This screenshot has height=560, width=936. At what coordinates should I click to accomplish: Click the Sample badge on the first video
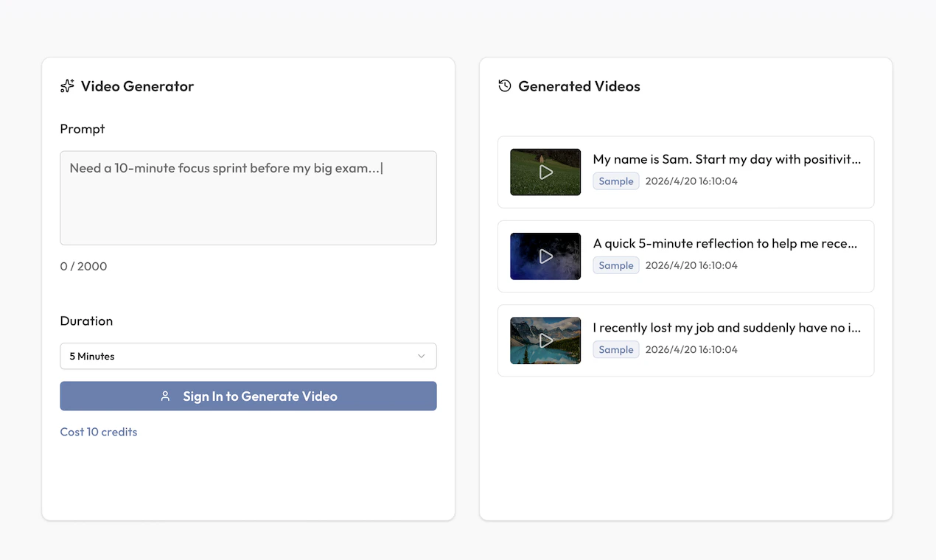coord(615,181)
